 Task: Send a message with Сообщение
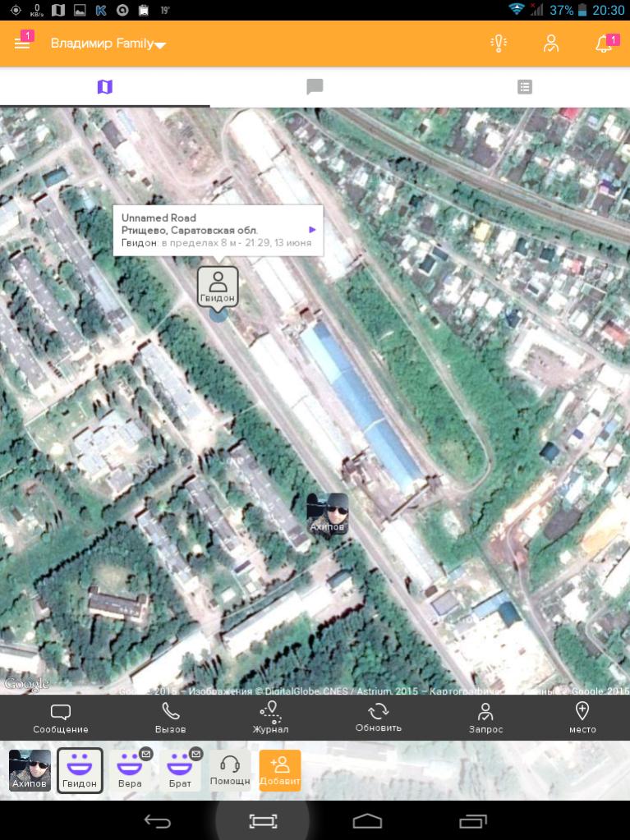coord(61,718)
